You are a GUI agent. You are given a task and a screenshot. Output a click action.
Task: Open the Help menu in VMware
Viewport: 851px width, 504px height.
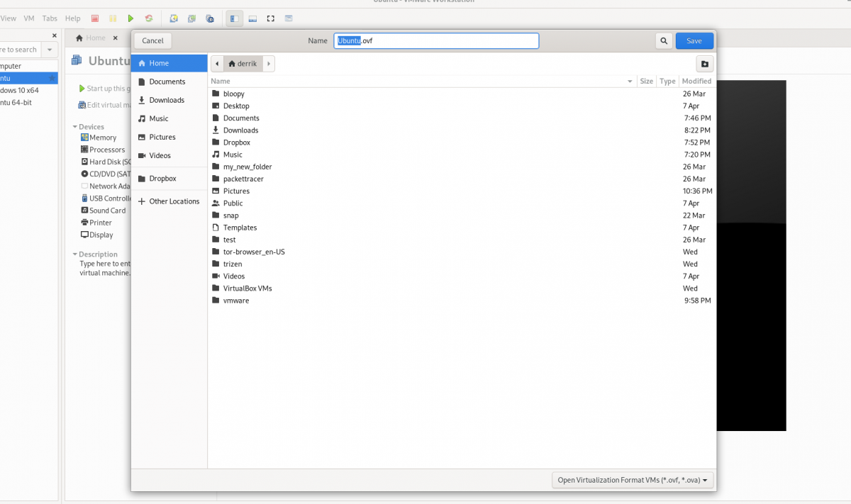coord(73,18)
